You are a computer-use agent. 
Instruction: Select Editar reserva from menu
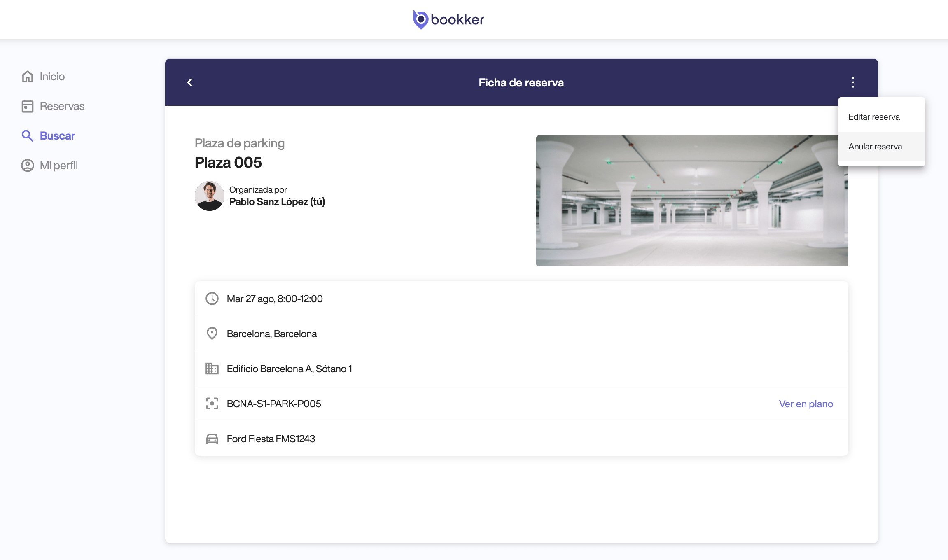click(x=874, y=117)
